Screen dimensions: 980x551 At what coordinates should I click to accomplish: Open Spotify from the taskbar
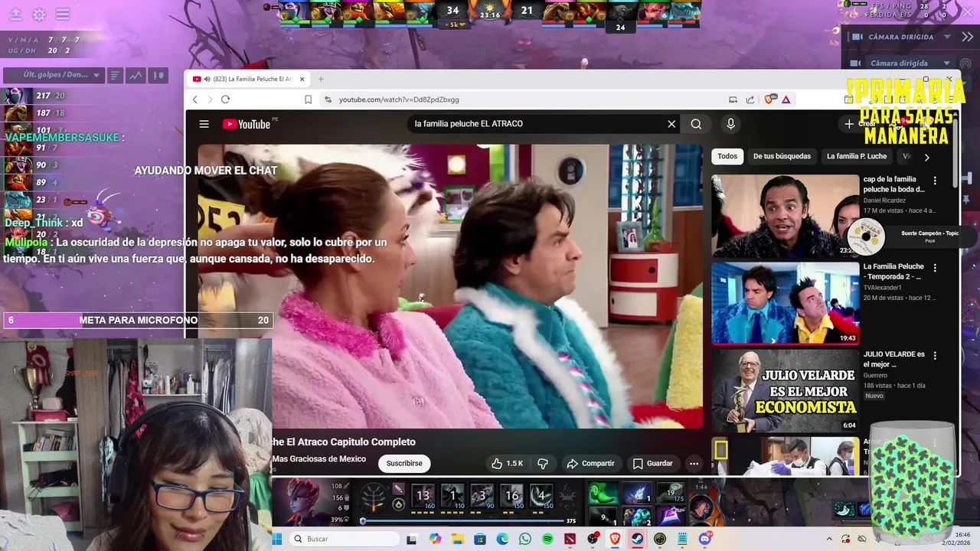point(547,539)
